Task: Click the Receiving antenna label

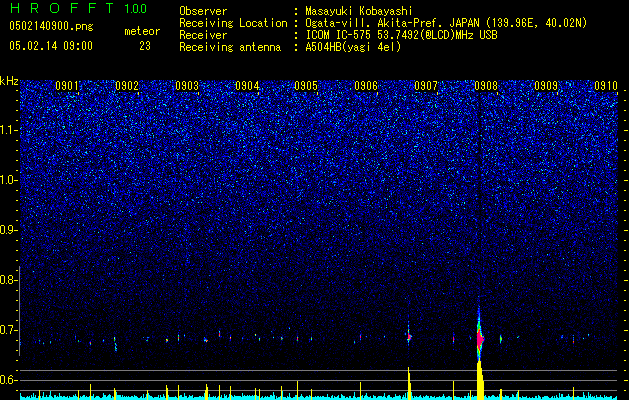Action: 230,47
